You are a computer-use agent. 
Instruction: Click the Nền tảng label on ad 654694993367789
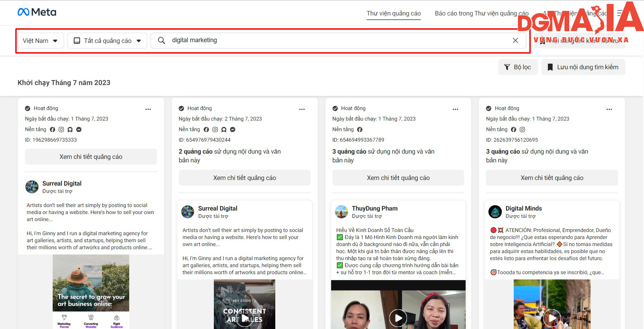tap(343, 129)
